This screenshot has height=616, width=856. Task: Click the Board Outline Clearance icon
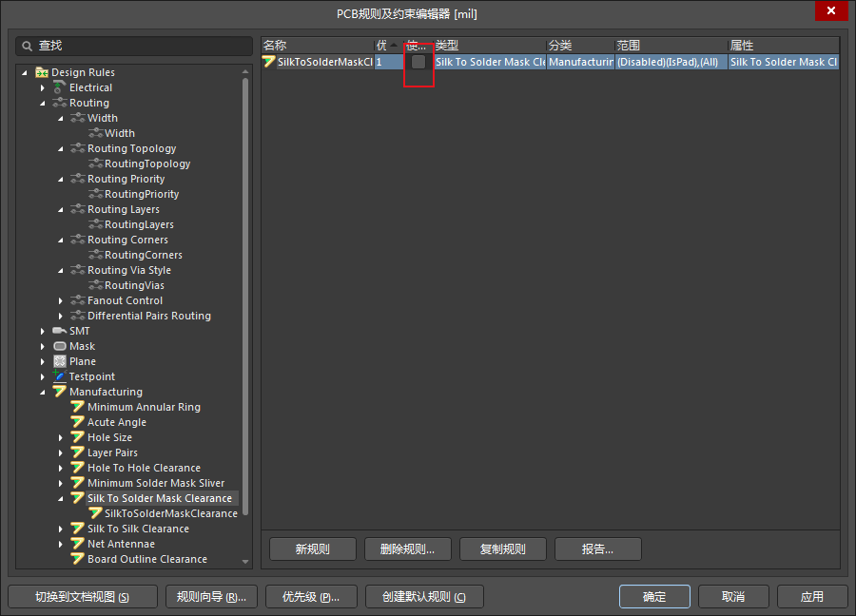(x=78, y=559)
